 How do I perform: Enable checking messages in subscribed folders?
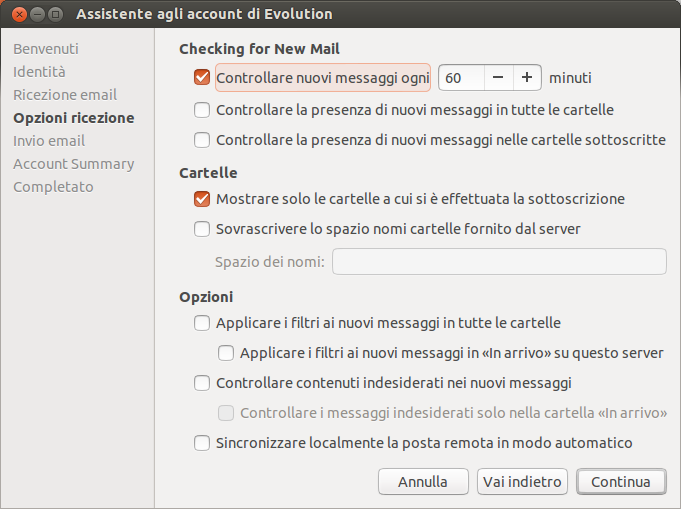click(x=203, y=140)
